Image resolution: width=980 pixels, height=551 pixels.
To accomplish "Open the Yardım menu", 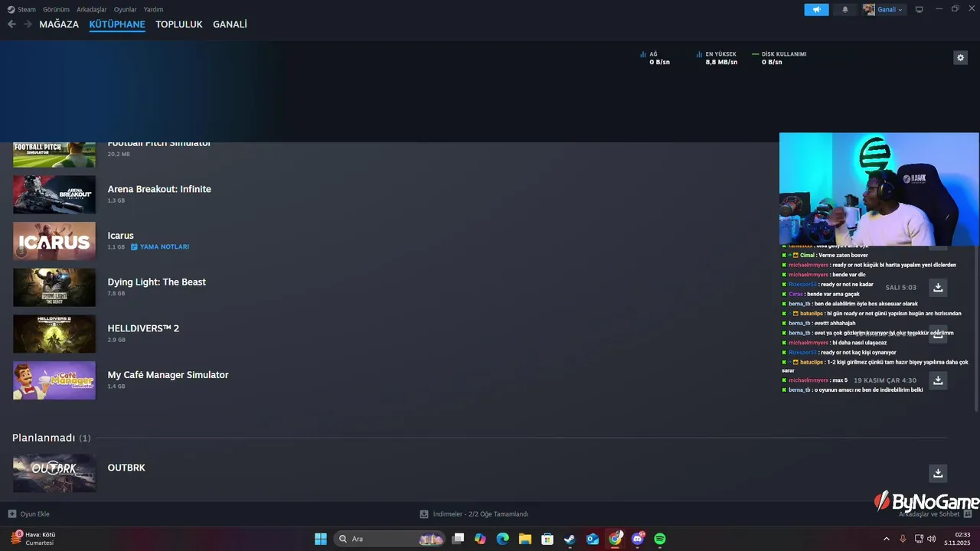I will pos(153,9).
